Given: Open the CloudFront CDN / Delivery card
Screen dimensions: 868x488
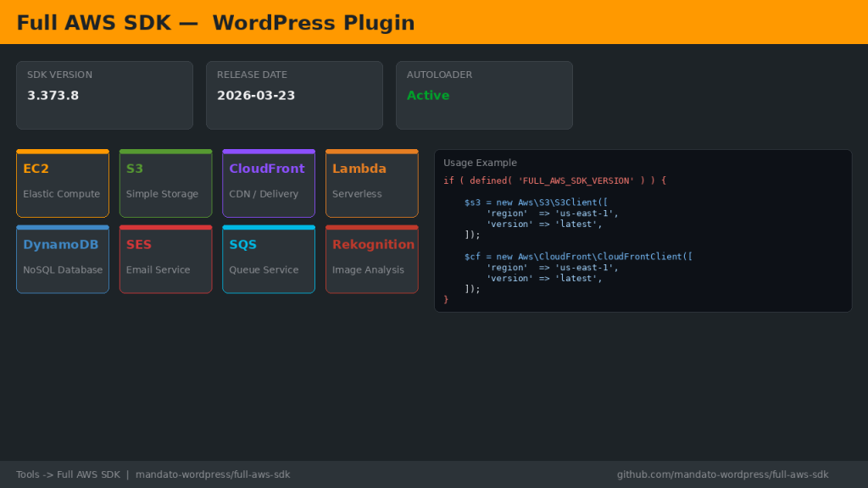Looking at the screenshot, I should click(x=269, y=184).
